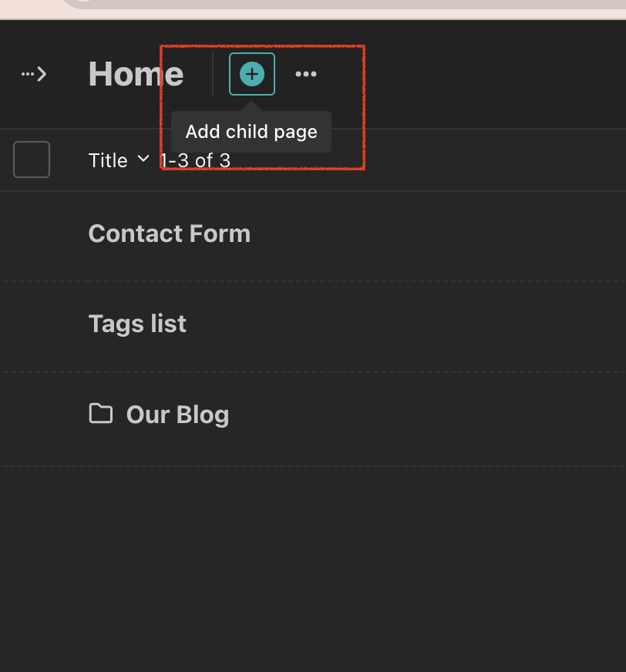Click the chevron arrow next to Title

[143, 159]
